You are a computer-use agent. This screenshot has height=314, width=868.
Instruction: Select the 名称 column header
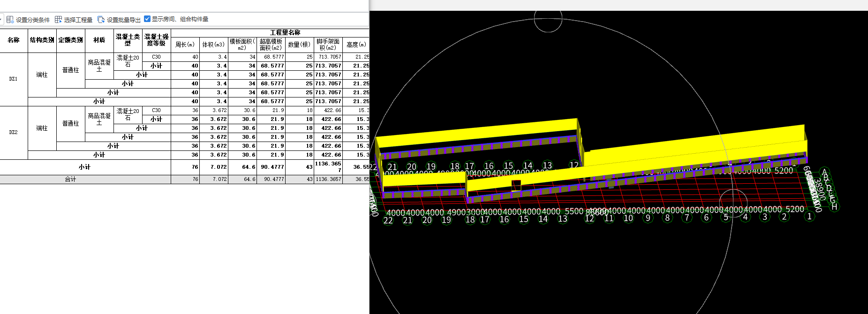point(14,40)
